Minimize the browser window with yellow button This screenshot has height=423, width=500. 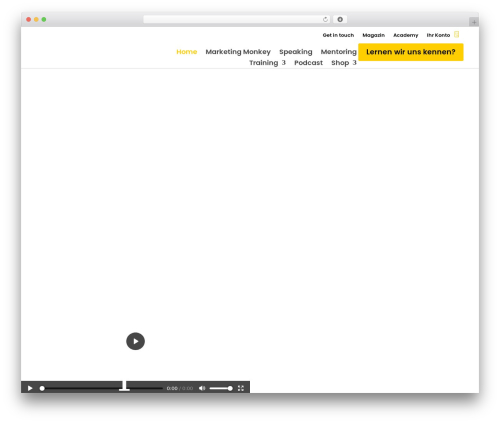[x=36, y=19]
